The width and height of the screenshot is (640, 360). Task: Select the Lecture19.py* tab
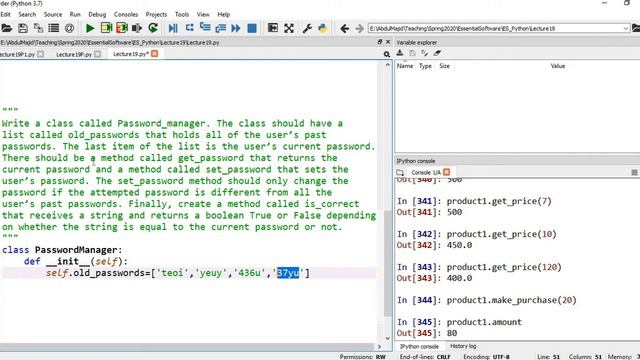pos(131,54)
